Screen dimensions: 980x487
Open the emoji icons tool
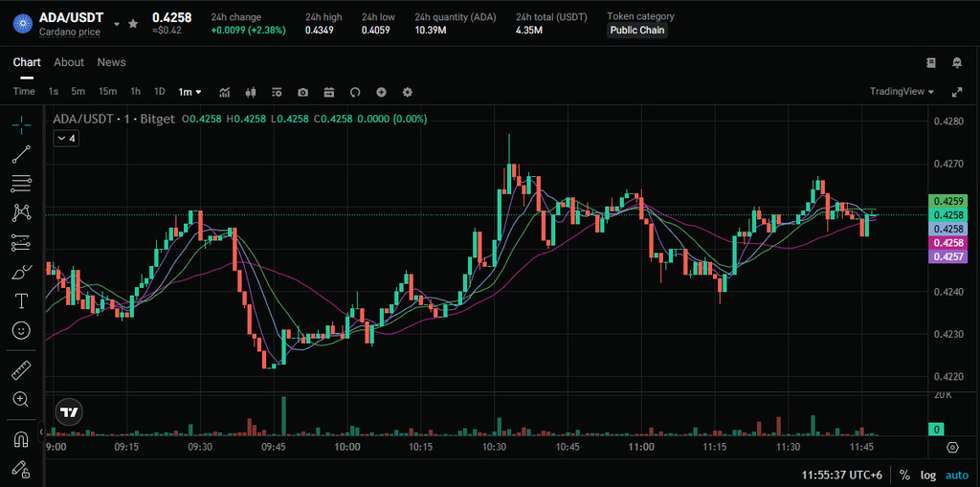tap(21, 330)
